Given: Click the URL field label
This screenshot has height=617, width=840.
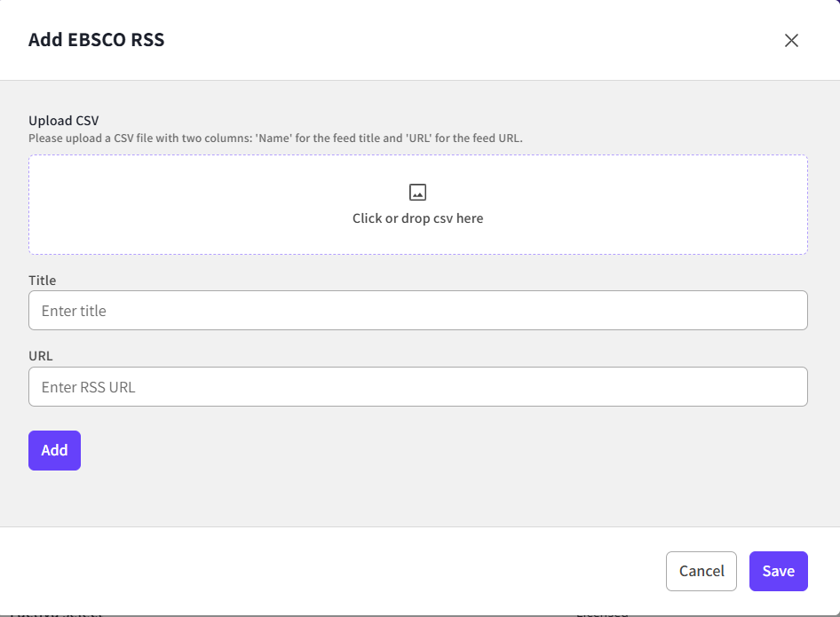Looking at the screenshot, I should click(41, 356).
